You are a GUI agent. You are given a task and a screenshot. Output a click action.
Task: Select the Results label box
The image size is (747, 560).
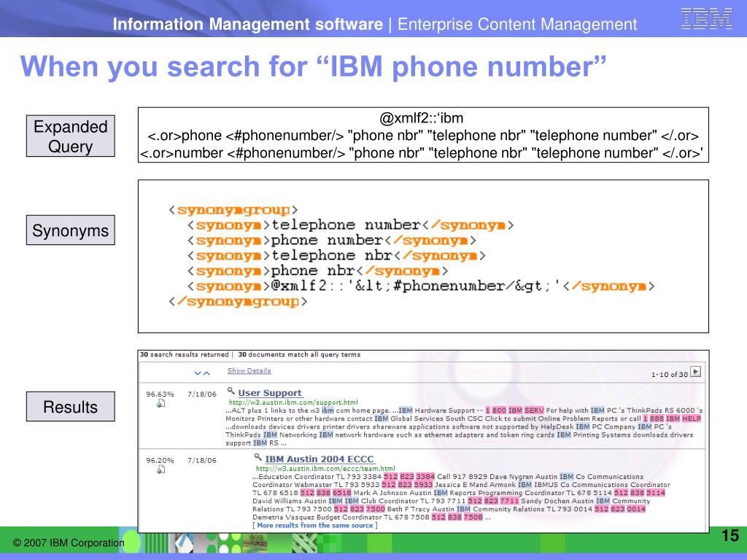coord(71,407)
